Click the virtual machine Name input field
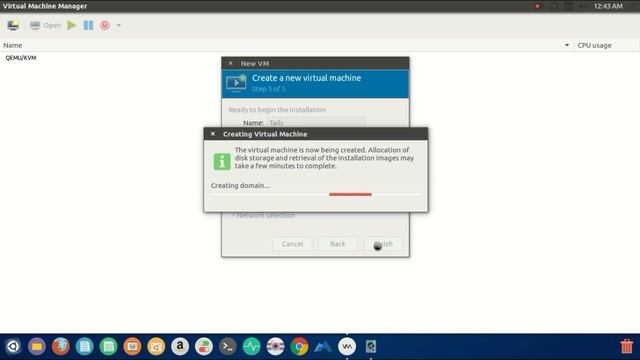Viewport: 640px width, 360px height. coord(316,122)
